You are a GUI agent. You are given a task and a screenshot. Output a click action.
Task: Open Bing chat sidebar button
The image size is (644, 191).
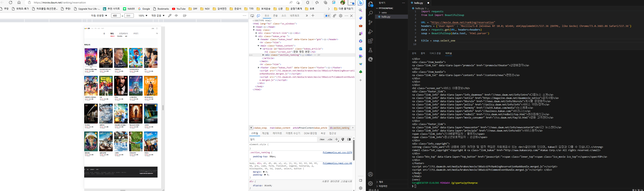[x=360, y=3]
